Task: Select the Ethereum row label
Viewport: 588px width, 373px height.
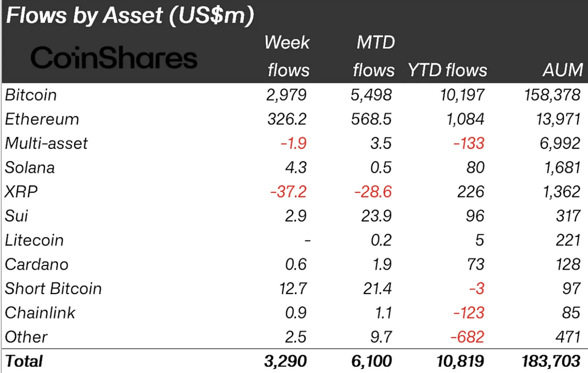Action: (x=42, y=119)
